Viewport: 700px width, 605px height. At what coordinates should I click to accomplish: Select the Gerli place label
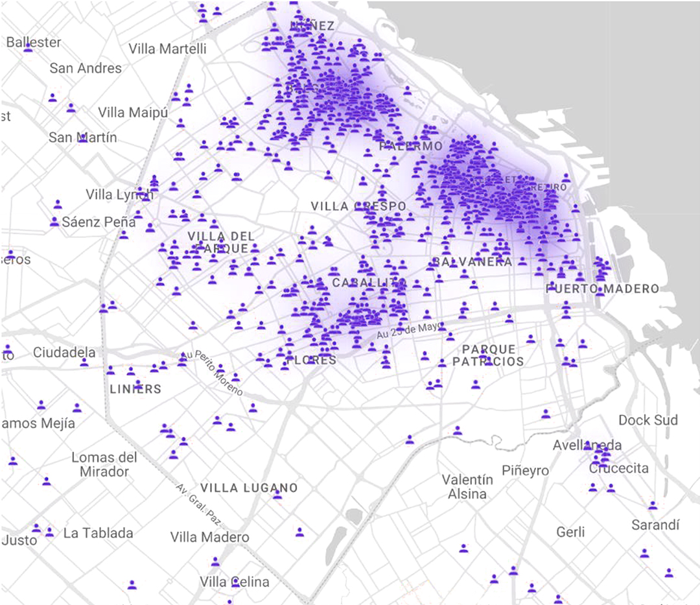pos(570,532)
